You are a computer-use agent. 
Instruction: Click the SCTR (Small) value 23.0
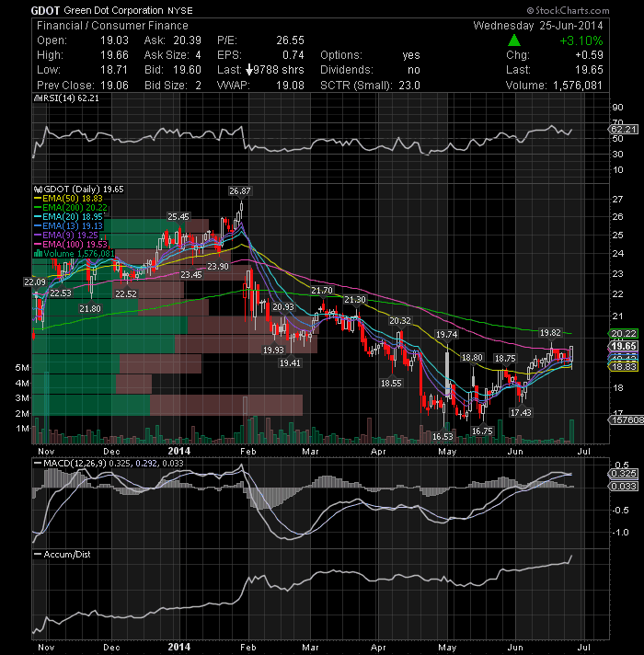coord(409,86)
